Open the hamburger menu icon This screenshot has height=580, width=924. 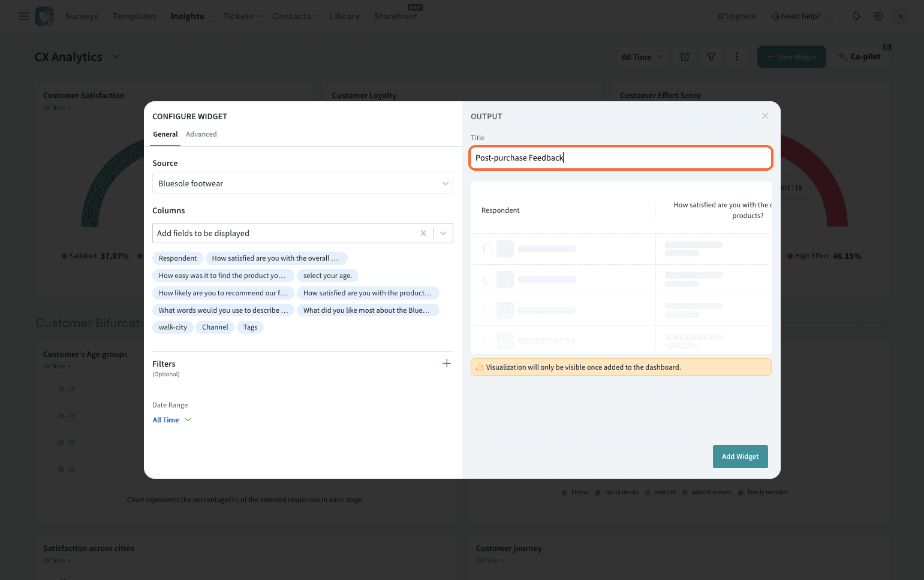pos(24,16)
